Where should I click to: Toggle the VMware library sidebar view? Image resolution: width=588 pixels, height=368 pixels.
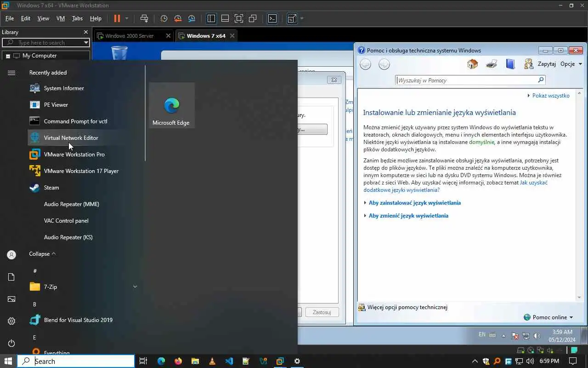(211, 18)
